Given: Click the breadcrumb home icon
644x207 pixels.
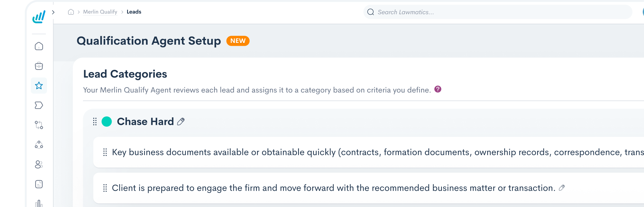Looking at the screenshot, I should (x=71, y=12).
